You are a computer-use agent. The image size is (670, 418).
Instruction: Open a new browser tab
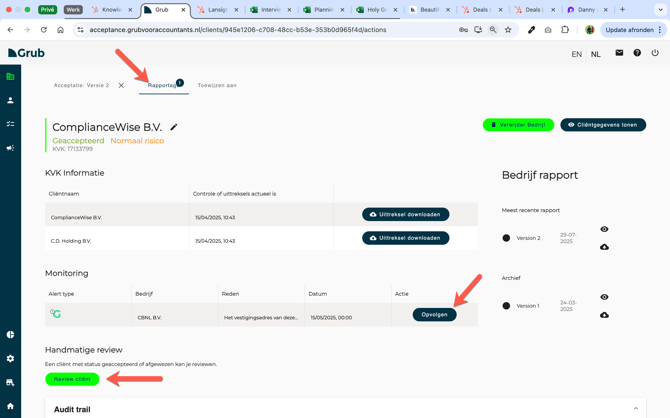[x=623, y=9]
